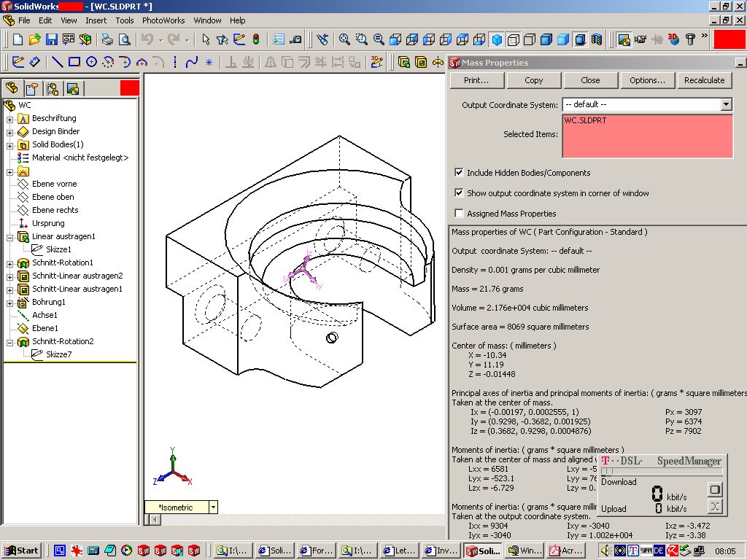Open the Insert menu
This screenshot has height=560, width=747.
coord(96,20)
